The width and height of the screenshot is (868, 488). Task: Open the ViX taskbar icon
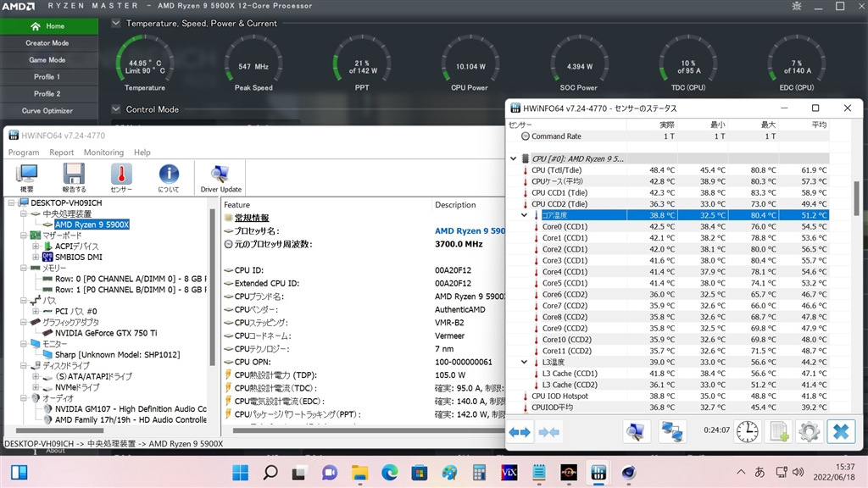pos(509,473)
